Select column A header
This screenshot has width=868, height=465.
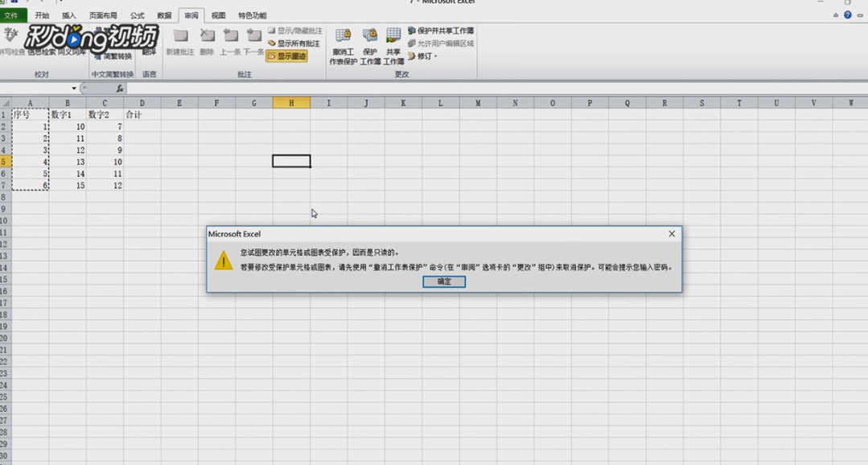[x=30, y=103]
